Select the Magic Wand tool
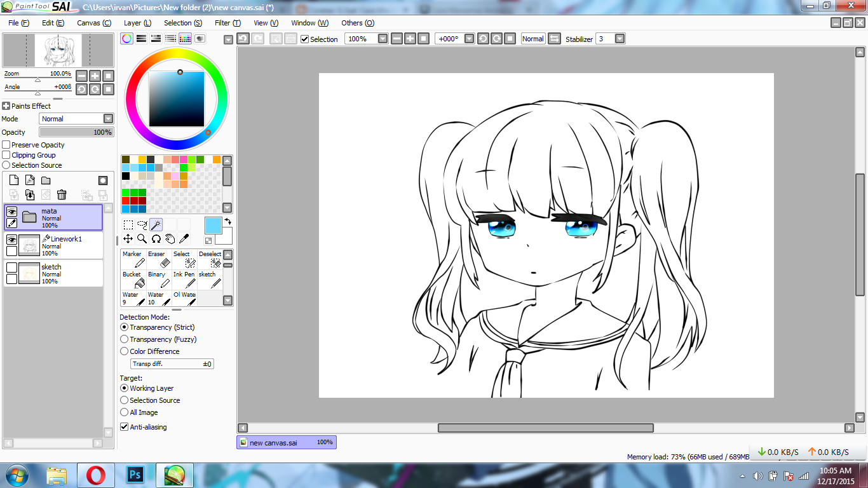Screen dimensions: 868x488 tap(156, 224)
